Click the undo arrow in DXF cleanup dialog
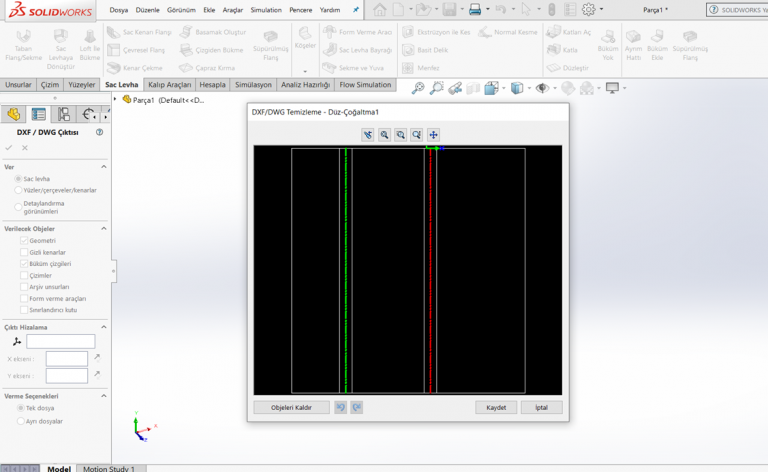This screenshot has width=768, height=472. point(340,407)
